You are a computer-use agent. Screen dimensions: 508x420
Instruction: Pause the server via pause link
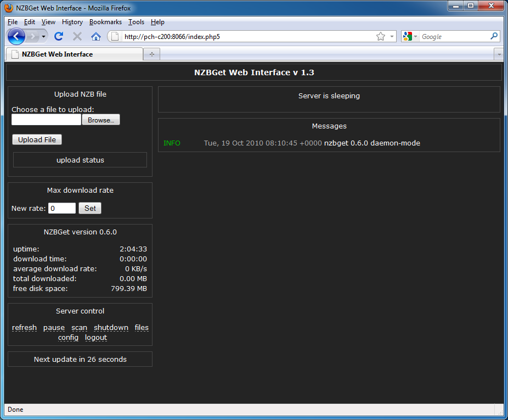pyautogui.click(x=54, y=328)
